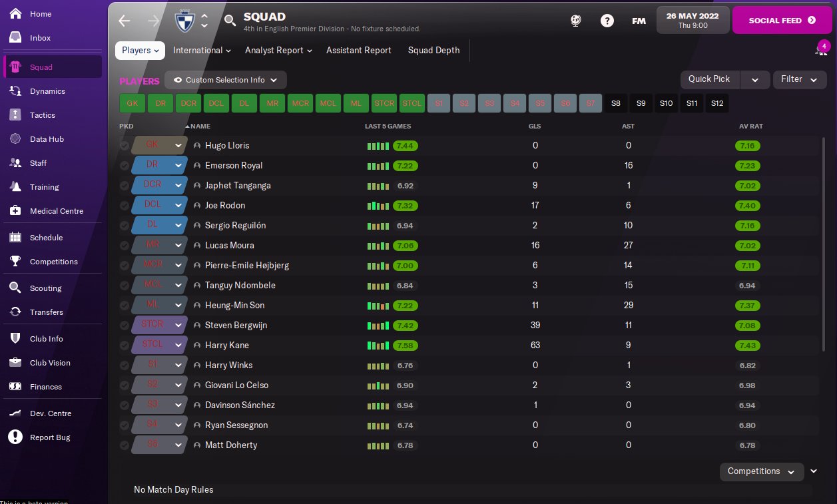The width and height of the screenshot is (837, 504).
Task: Open Hugo Lloris player info icon
Action: [x=197, y=146]
